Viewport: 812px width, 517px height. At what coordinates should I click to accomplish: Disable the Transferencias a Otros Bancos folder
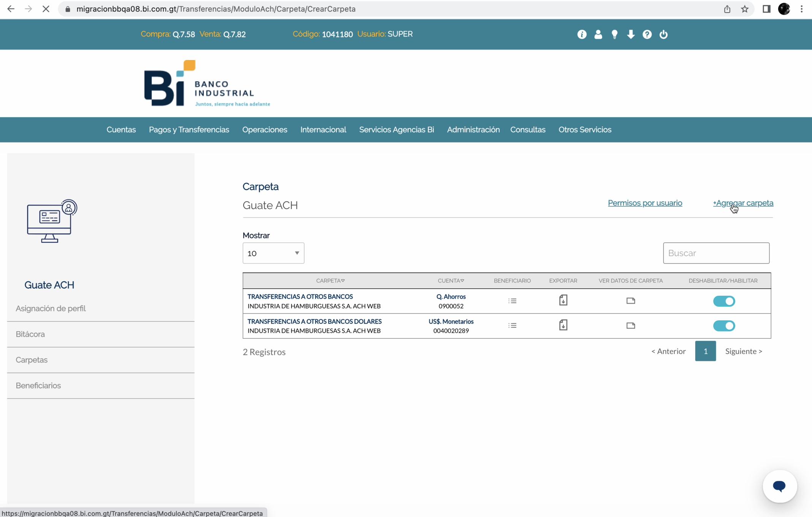coord(724,301)
